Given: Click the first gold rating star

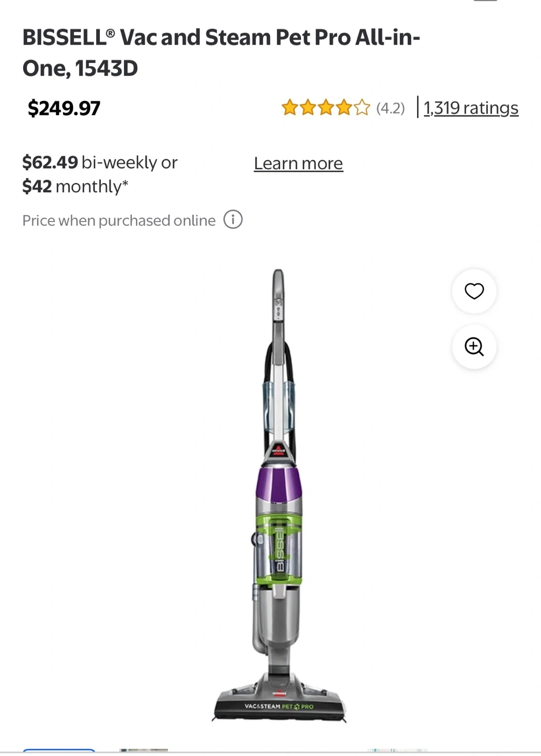Looking at the screenshot, I should (289, 108).
